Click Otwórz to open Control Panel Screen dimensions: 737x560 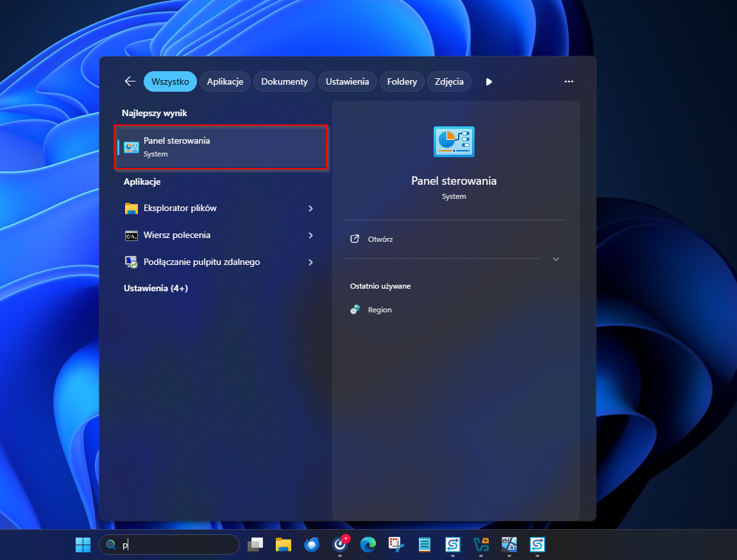(380, 239)
